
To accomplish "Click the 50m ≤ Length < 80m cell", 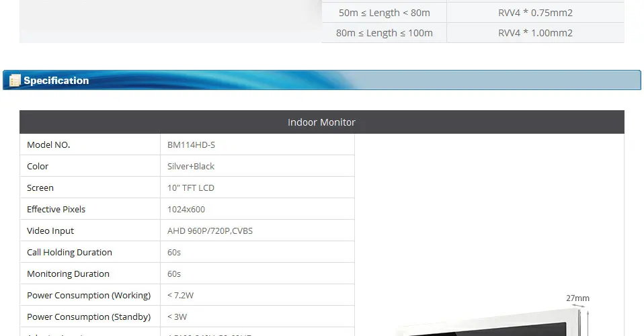I will [385, 13].
